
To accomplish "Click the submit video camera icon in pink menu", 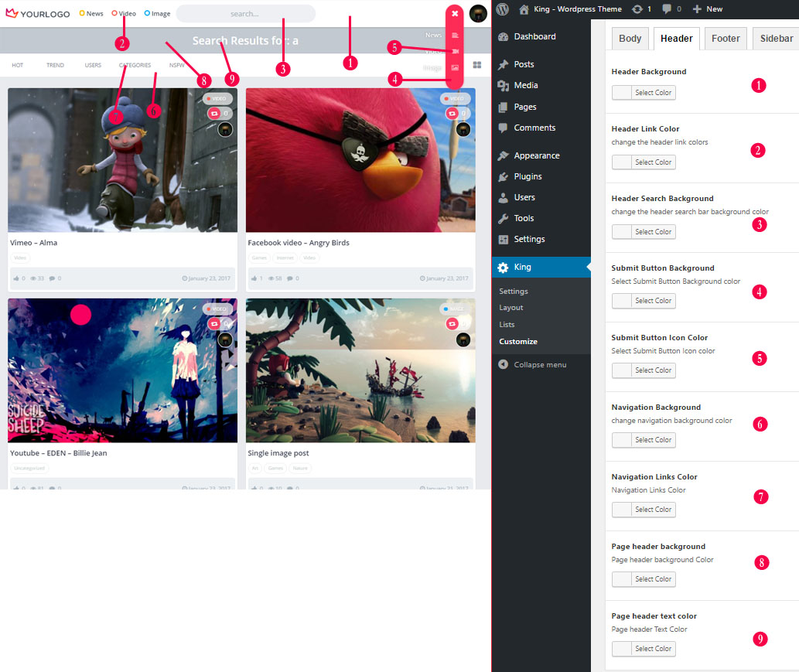I will (x=455, y=52).
